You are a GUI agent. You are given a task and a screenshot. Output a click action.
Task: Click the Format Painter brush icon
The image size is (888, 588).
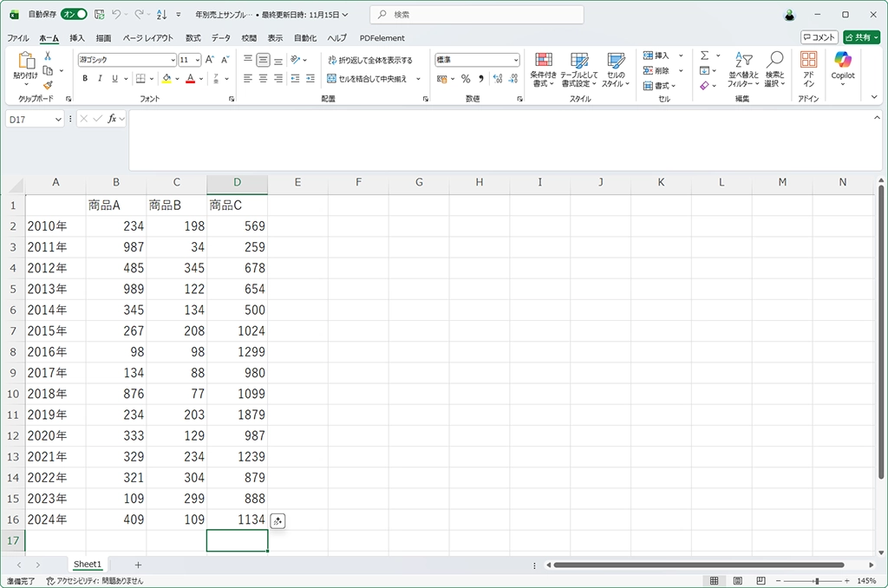(x=48, y=85)
